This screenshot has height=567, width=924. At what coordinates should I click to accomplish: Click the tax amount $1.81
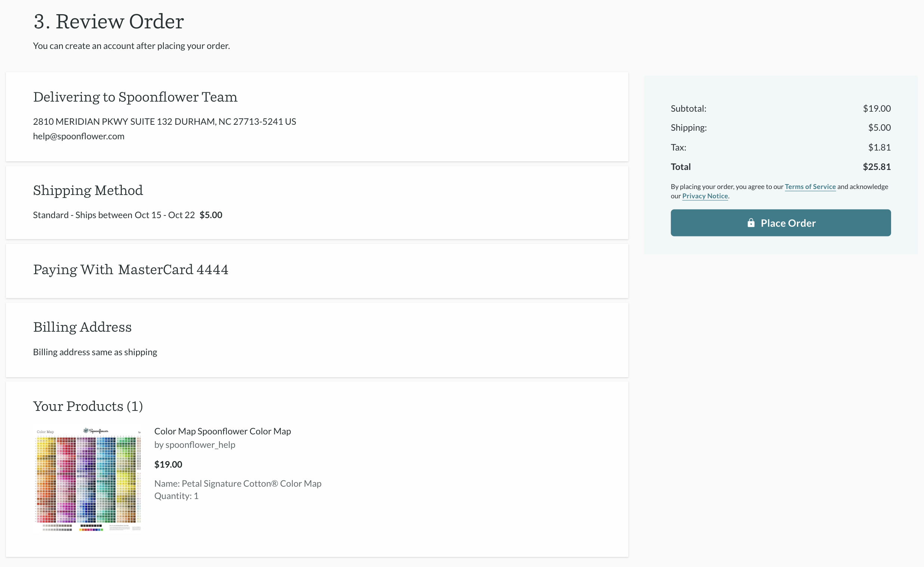[x=880, y=148]
